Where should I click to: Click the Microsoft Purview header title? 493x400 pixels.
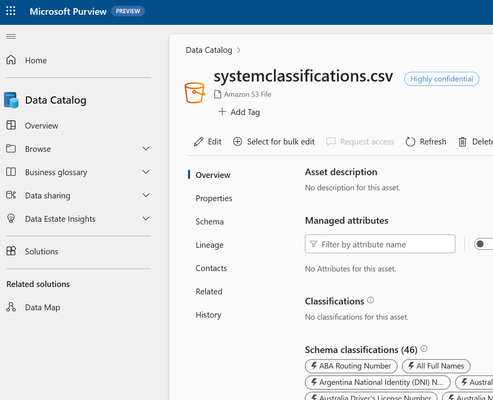point(68,11)
